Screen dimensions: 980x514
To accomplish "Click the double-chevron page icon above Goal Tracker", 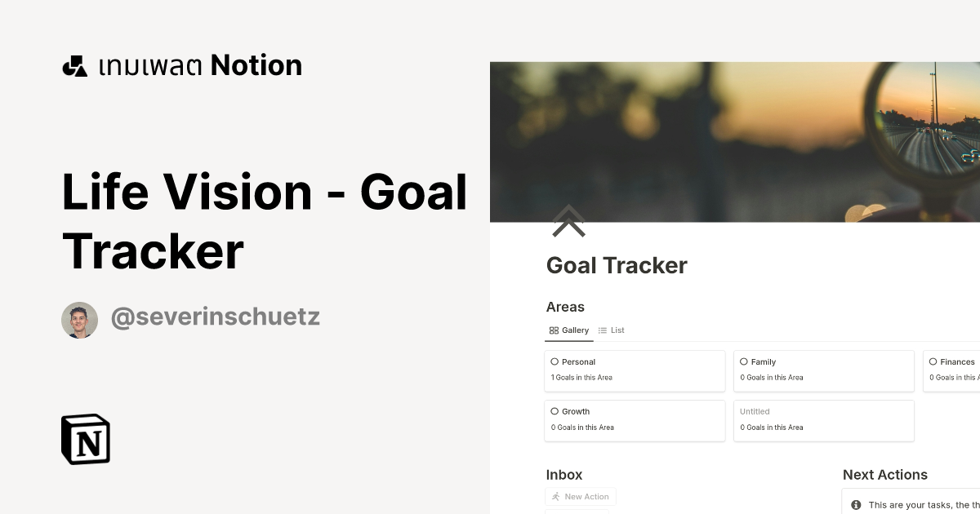I will click(x=568, y=221).
